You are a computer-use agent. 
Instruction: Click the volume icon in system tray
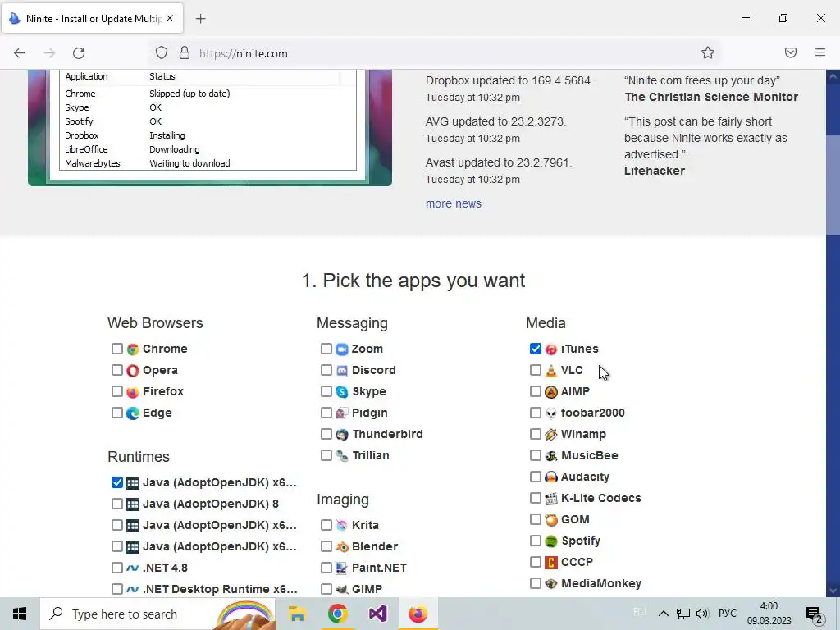click(x=702, y=614)
